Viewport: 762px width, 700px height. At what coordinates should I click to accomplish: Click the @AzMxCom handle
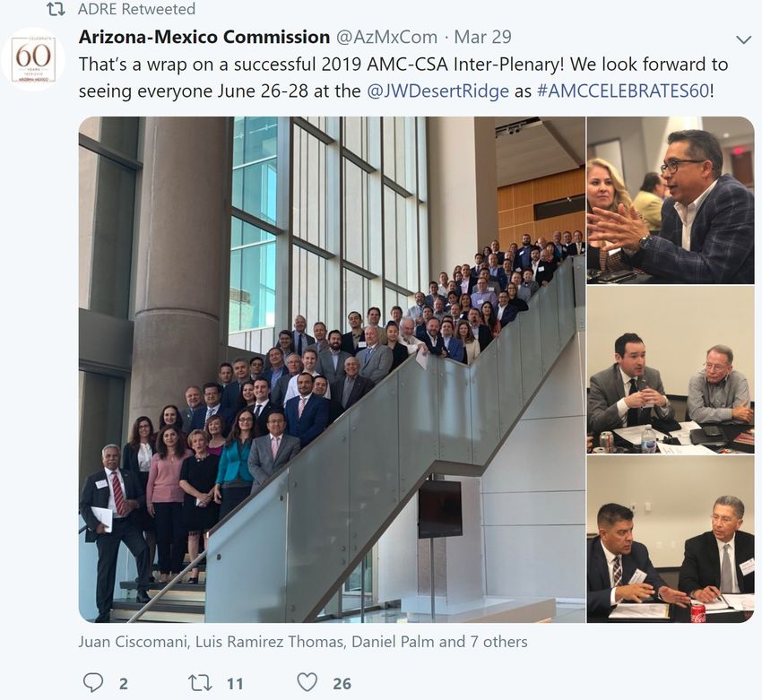click(x=387, y=37)
